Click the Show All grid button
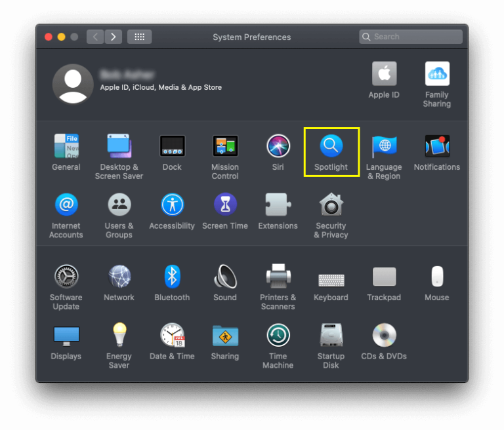The height and width of the screenshot is (430, 504). pyautogui.click(x=139, y=37)
